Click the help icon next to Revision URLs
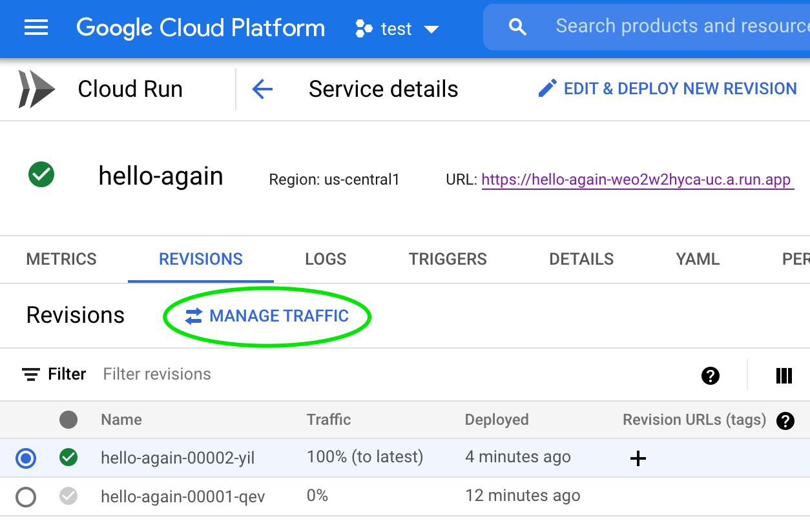Image resolution: width=810 pixels, height=532 pixels. coord(785,420)
